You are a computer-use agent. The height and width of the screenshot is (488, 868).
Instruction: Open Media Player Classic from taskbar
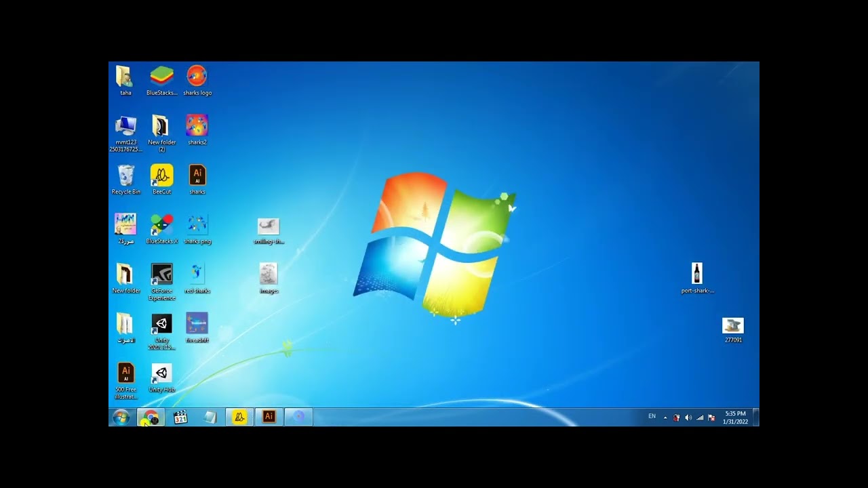(180, 417)
